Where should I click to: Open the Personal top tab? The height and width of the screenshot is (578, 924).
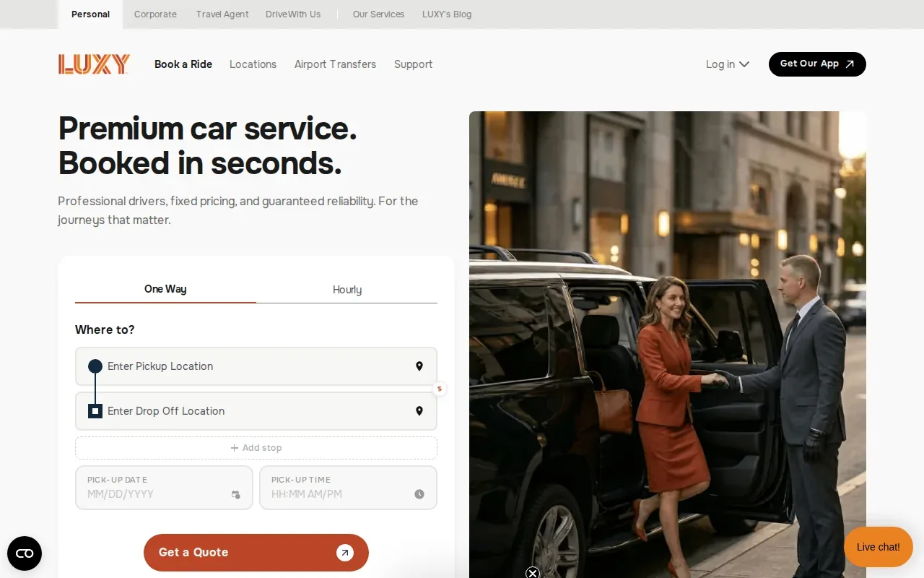90,14
